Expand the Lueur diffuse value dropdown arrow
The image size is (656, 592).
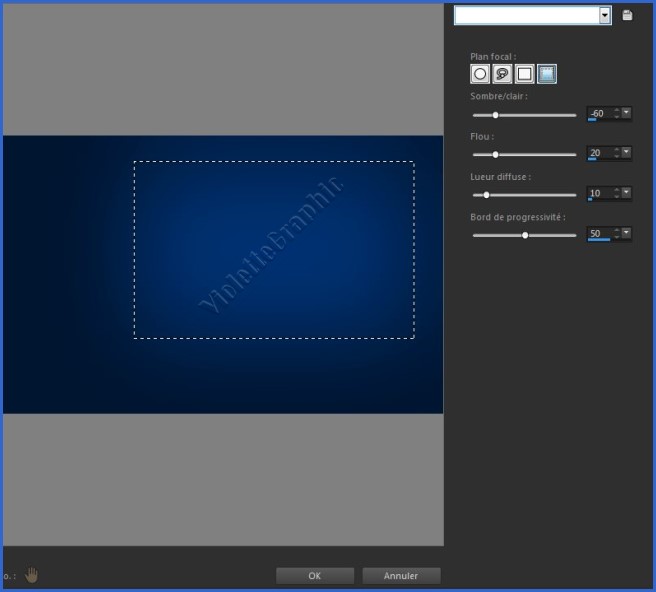[x=627, y=193]
